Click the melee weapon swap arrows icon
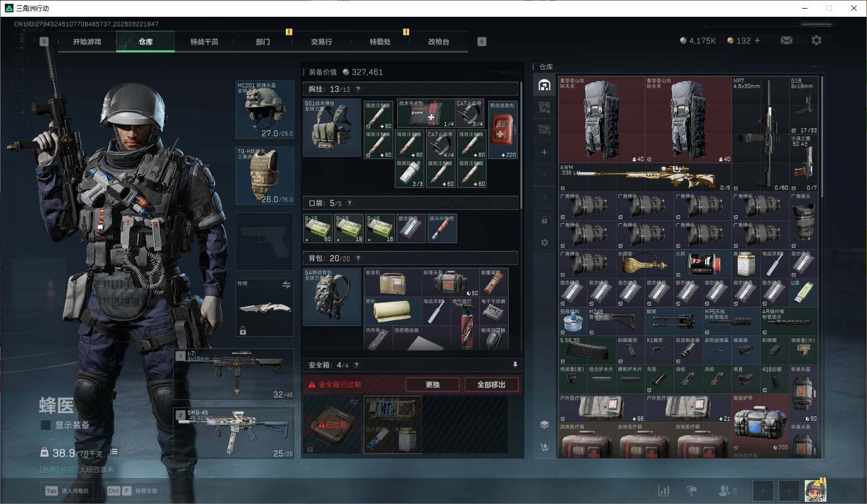 point(286,285)
